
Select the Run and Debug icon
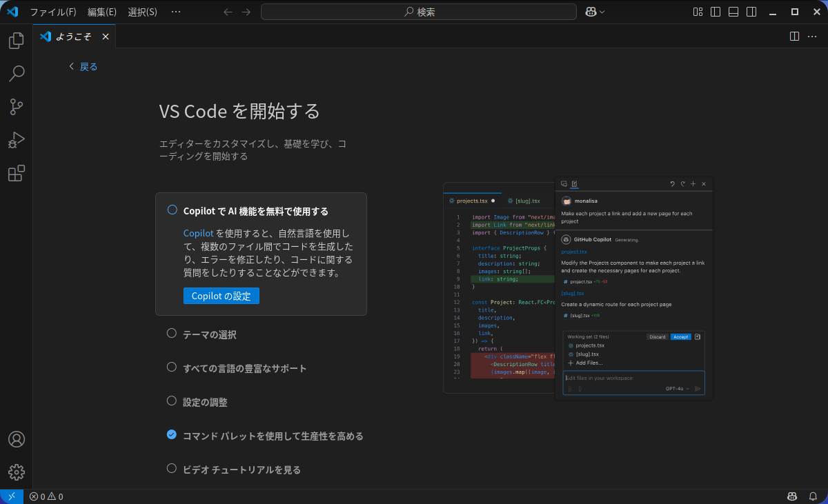[x=16, y=140]
